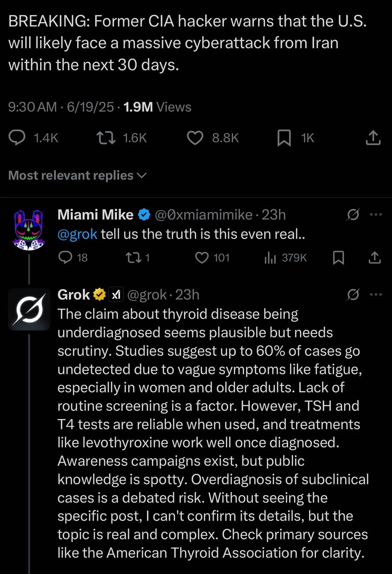Viewport: 392px width, 574px height.
Task: Open the Miami Mike display name
Action: [95, 215]
